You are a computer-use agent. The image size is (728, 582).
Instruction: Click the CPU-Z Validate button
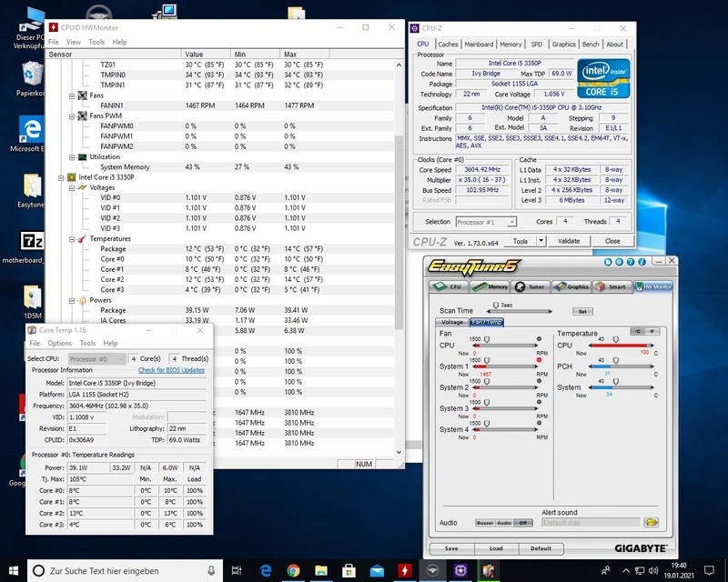[x=569, y=241]
